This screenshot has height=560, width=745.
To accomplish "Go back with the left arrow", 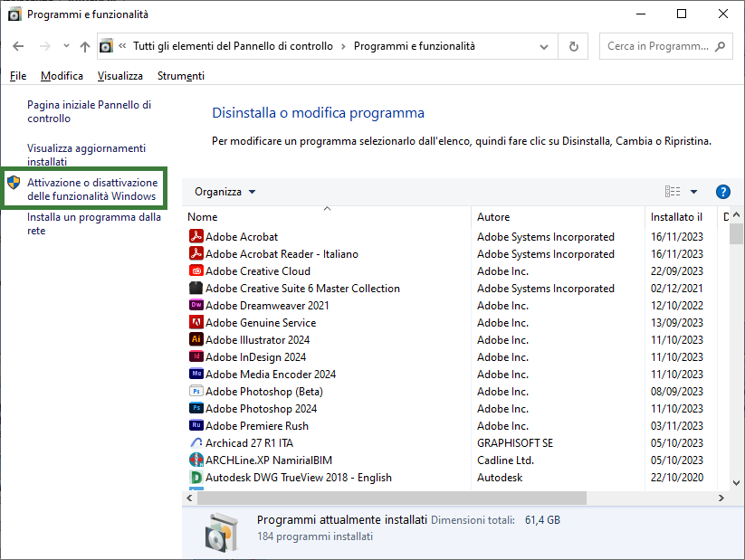I will tap(18, 46).
